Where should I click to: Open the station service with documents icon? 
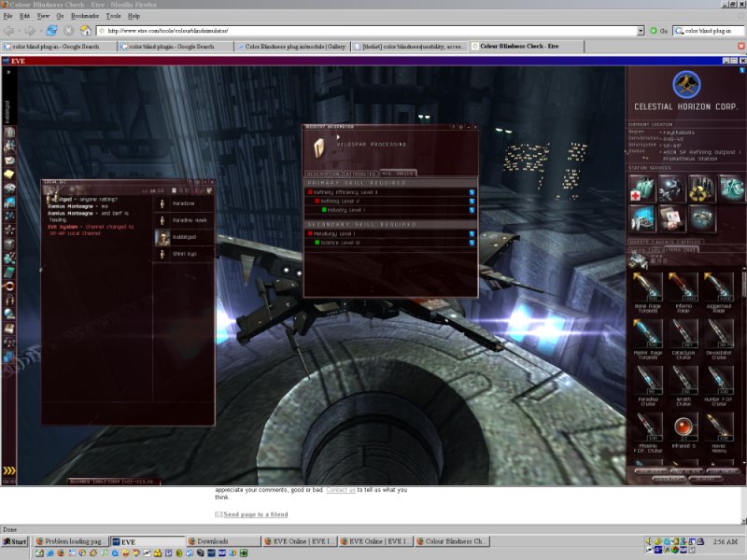point(671,218)
